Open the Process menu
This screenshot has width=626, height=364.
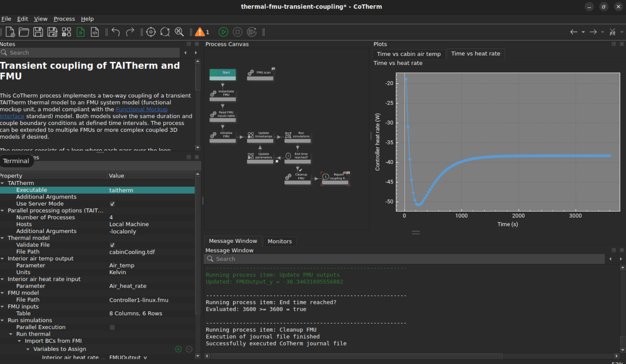pos(64,19)
